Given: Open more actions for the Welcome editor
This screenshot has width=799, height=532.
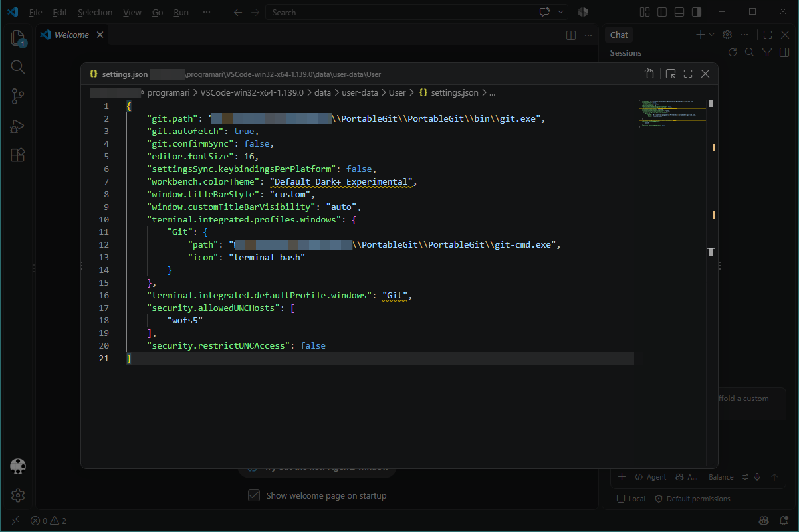Looking at the screenshot, I should (x=588, y=35).
